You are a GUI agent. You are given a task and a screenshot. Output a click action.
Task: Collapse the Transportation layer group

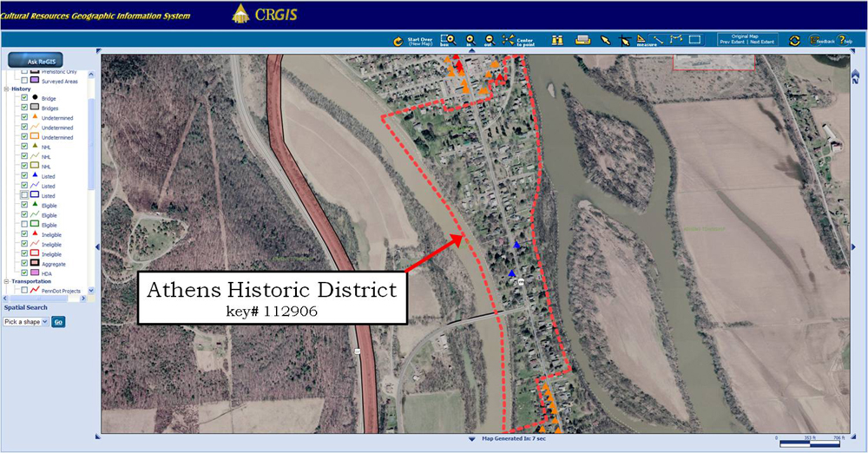(x=6, y=282)
